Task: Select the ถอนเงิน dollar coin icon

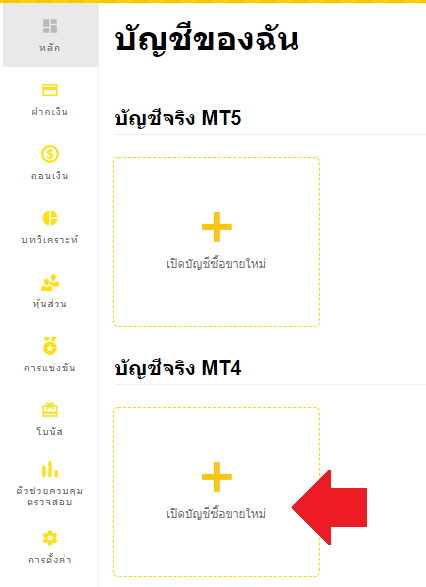Action: 50,154
